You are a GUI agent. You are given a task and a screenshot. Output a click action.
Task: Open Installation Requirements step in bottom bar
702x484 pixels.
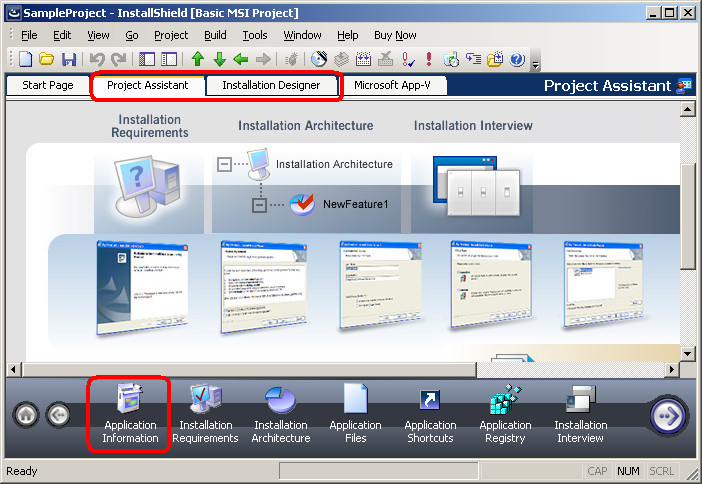(x=205, y=414)
